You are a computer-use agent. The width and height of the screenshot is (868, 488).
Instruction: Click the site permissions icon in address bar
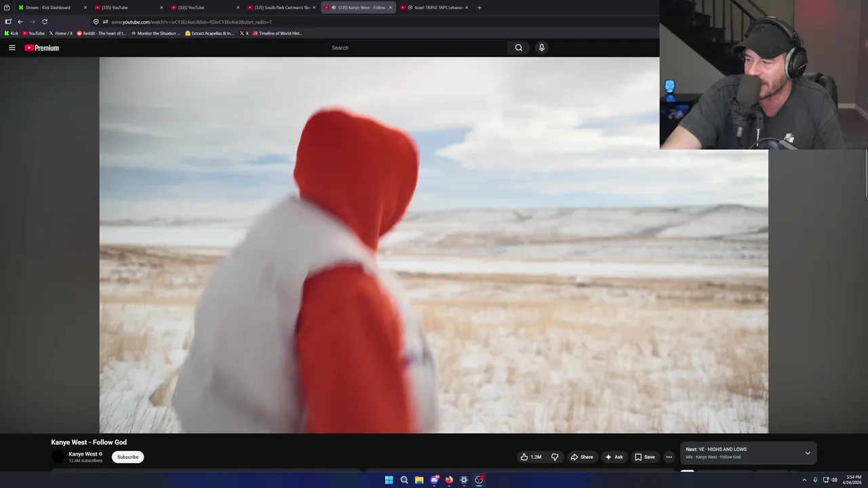pos(105,22)
